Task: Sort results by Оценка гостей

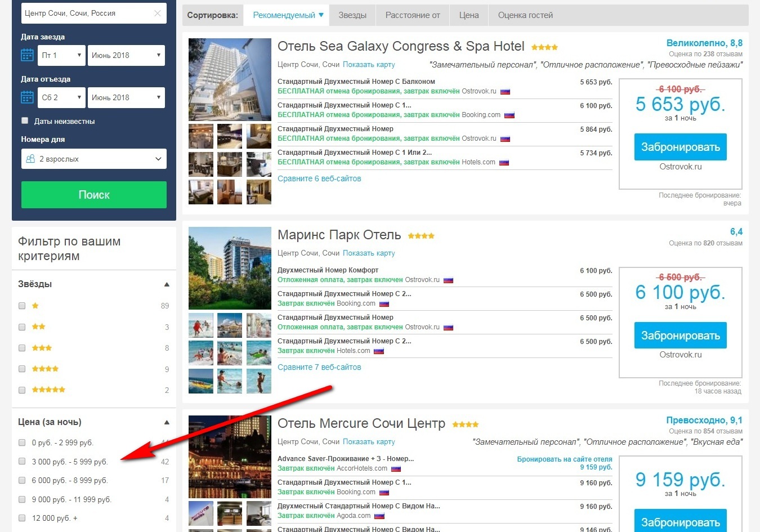Action: coord(525,15)
